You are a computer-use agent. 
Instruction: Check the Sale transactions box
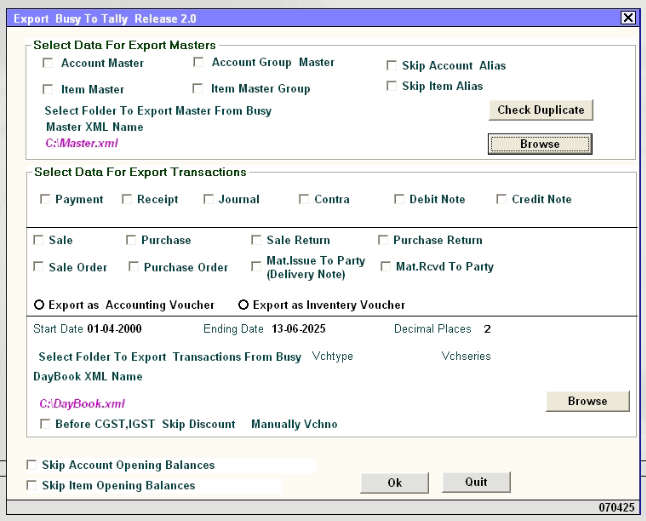pyautogui.click(x=38, y=240)
